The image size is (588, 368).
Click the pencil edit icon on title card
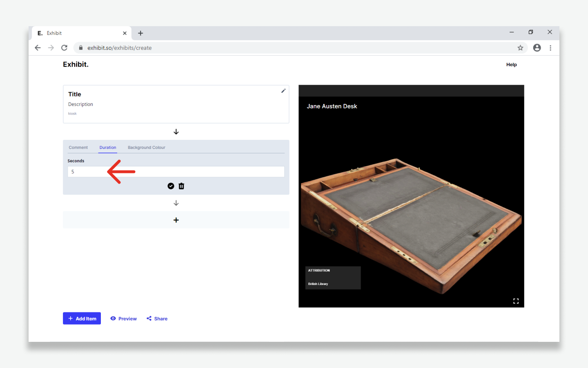[x=283, y=91]
